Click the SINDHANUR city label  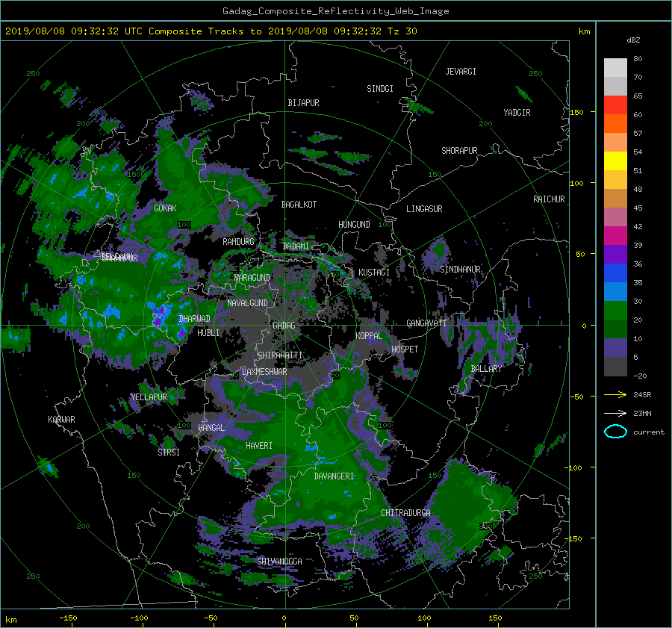(460, 270)
